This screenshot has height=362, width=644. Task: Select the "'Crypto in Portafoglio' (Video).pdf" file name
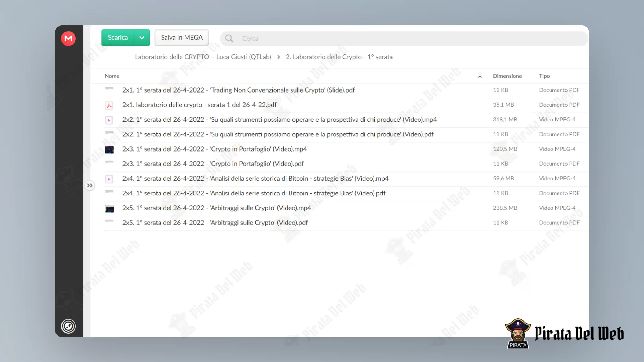pos(213,164)
